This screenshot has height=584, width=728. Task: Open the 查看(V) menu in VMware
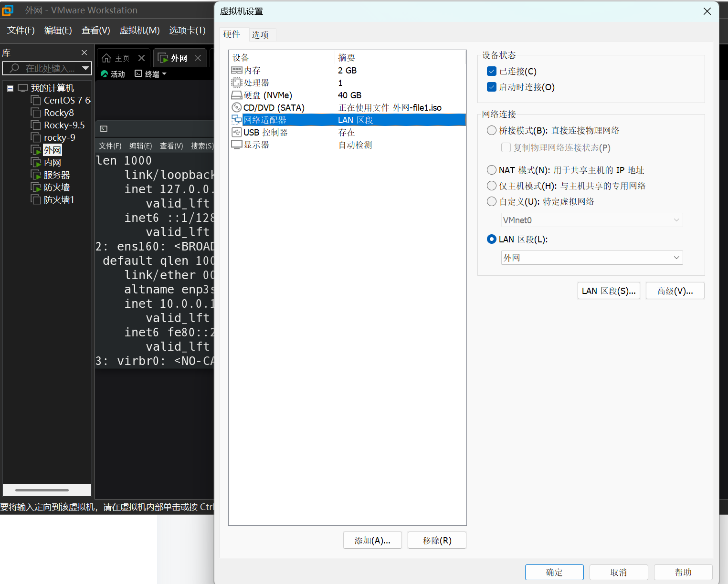tap(96, 30)
